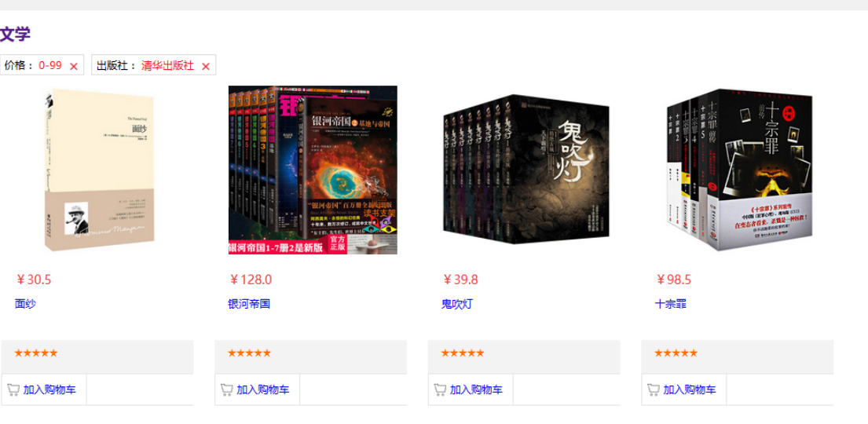
Task: Click the 文学 category heading
Action: pos(15,35)
